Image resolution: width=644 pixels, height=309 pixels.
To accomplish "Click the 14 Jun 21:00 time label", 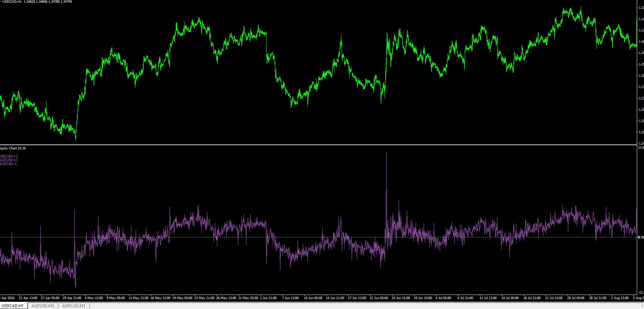I will click(335, 298).
